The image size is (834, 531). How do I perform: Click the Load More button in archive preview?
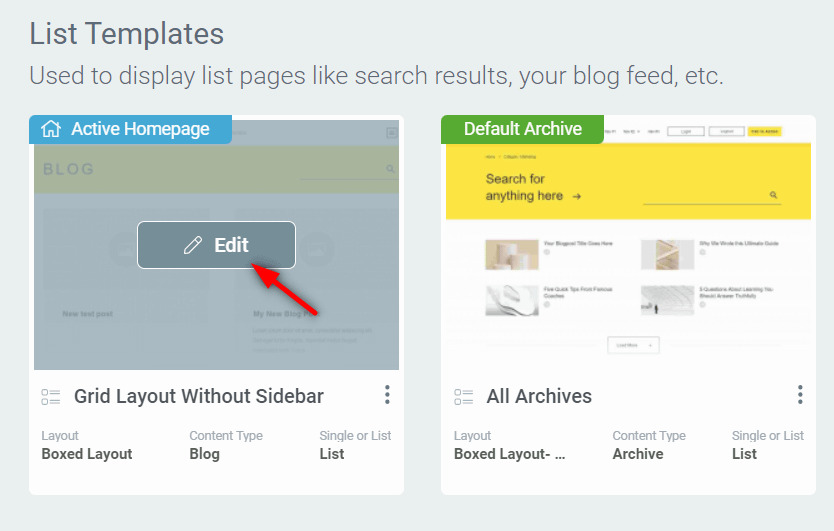(x=633, y=345)
